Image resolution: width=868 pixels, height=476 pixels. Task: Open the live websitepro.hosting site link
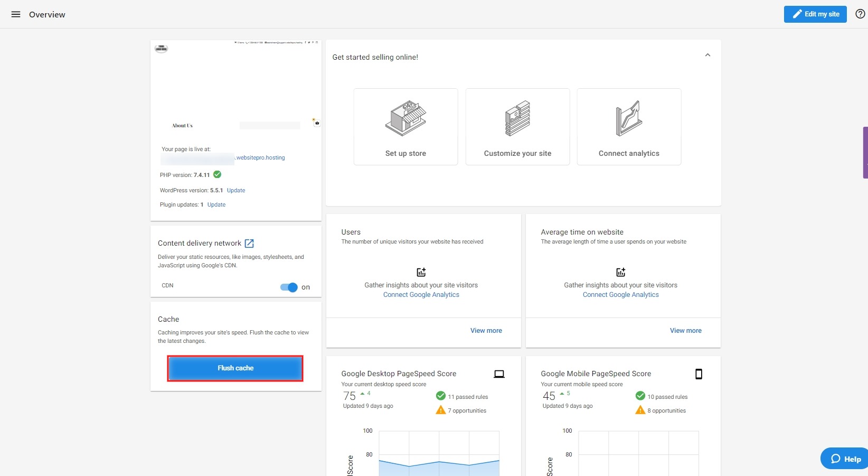[x=260, y=157]
